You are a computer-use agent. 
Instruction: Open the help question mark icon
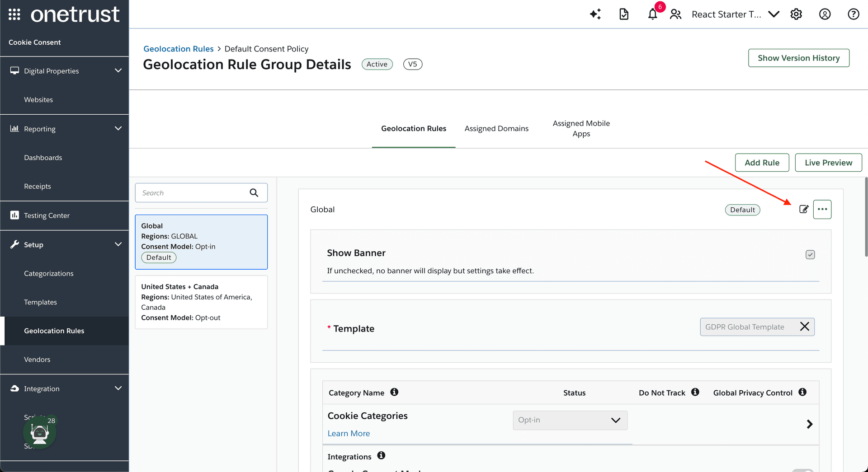[x=853, y=14]
